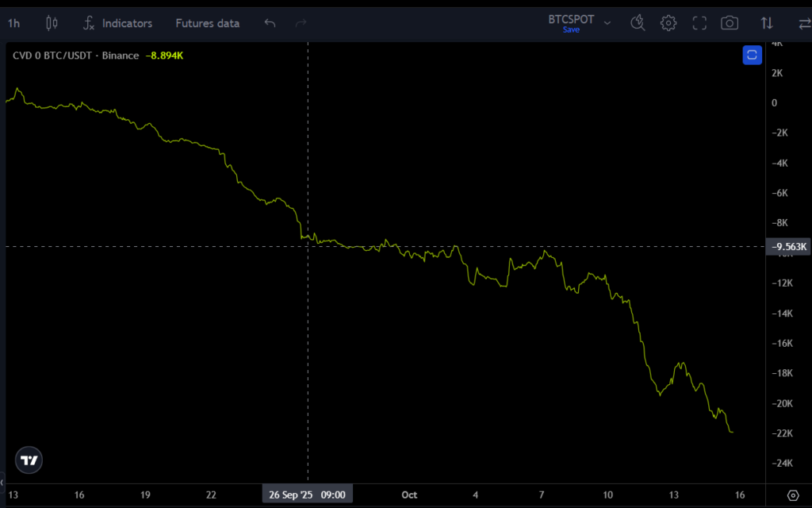Take a chart snapshot with camera icon
This screenshot has height=508, width=812.
point(730,23)
